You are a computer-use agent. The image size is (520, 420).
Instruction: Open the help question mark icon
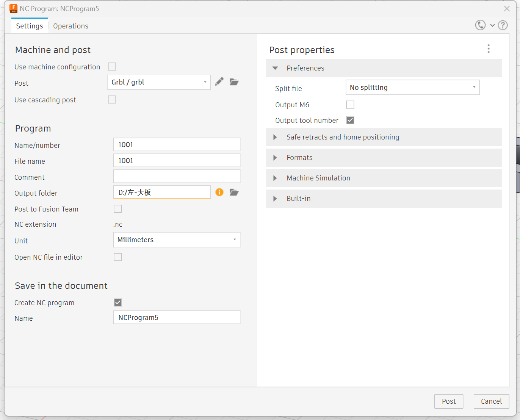(x=503, y=25)
